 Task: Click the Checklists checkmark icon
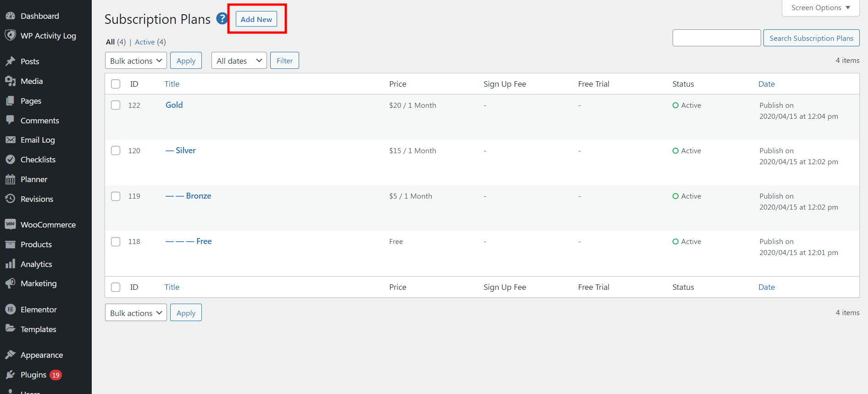pyautogui.click(x=10, y=160)
